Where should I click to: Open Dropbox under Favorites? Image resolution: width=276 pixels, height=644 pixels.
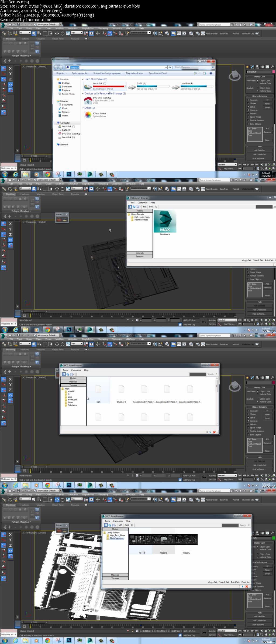(x=64, y=90)
